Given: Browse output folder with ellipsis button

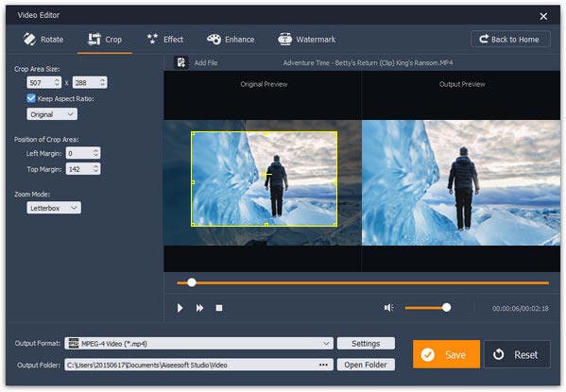Looking at the screenshot, I should (323, 365).
